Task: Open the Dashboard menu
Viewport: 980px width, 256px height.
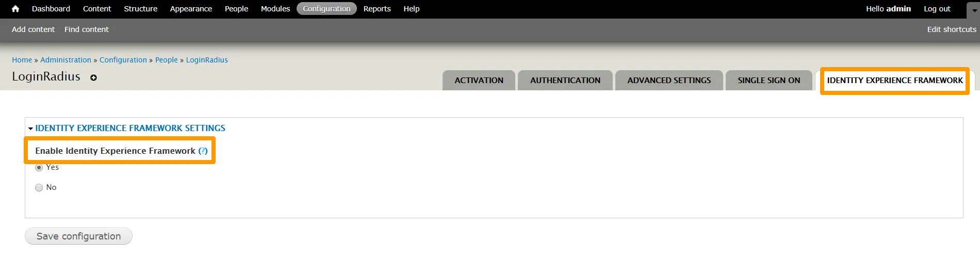Action: pos(51,9)
